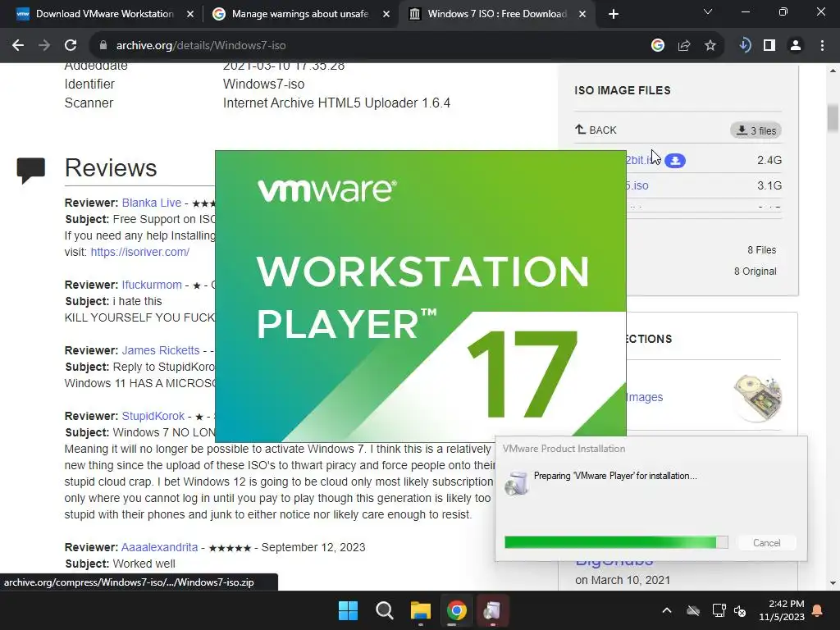Click Identifier value Windows7-iso

pyautogui.click(x=263, y=84)
